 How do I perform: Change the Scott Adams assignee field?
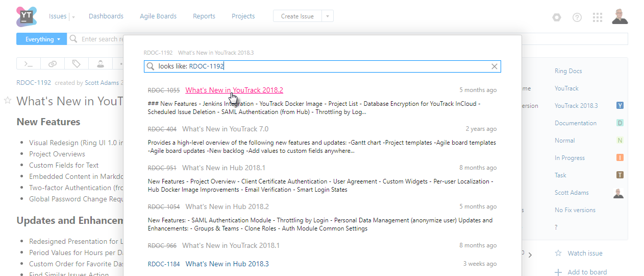click(572, 193)
